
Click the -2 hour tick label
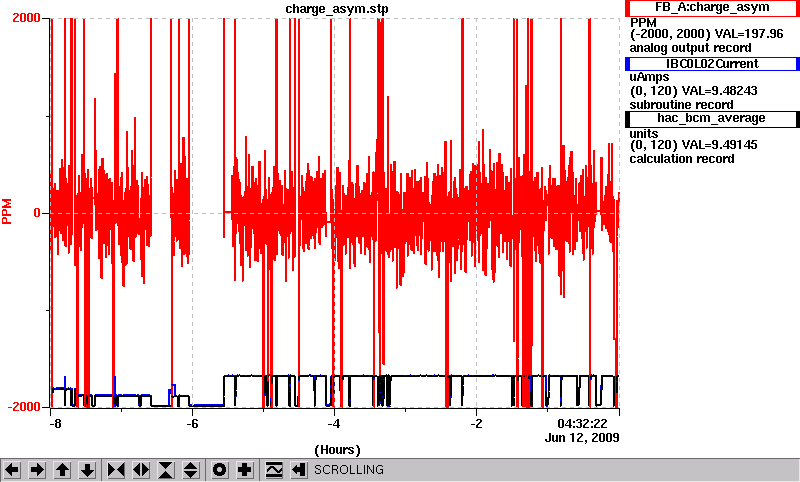pos(476,424)
